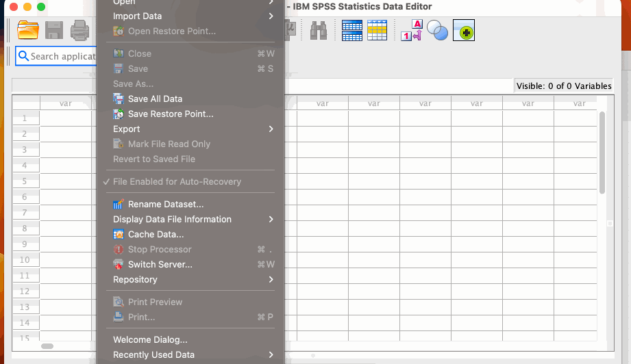Click the Value Labels toolbar icon
The width and height of the screenshot is (631, 364).
click(411, 30)
